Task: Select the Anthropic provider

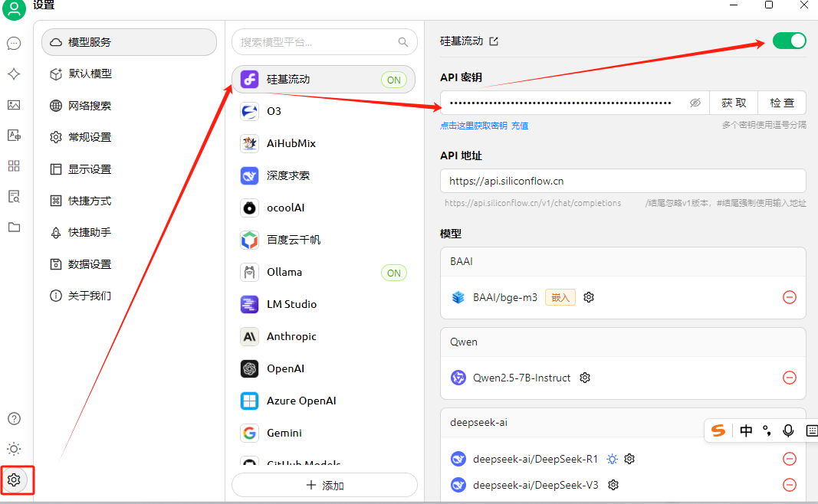Action: click(x=324, y=337)
